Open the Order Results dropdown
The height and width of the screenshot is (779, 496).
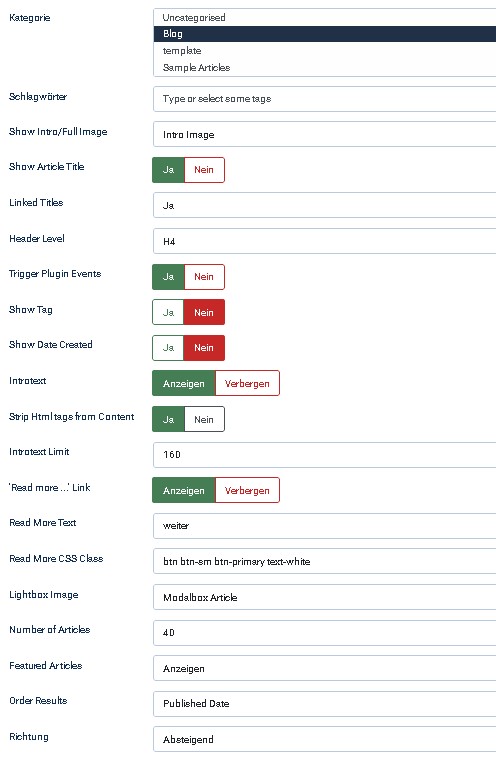tap(325, 703)
